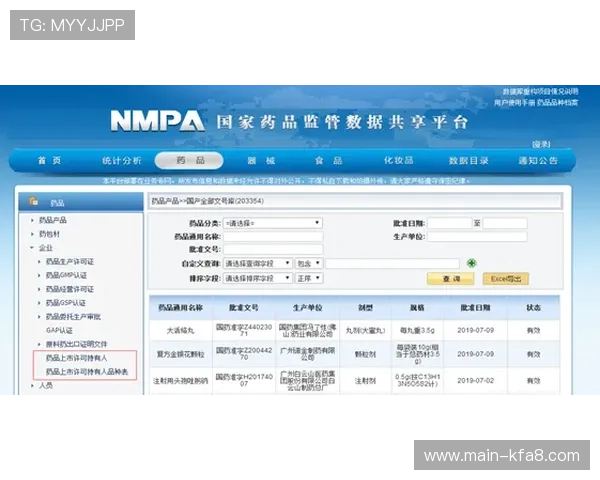This screenshot has width=600, height=480.
Task: Click the 每丸重3.5g specification cell
Action: coord(417,330)
